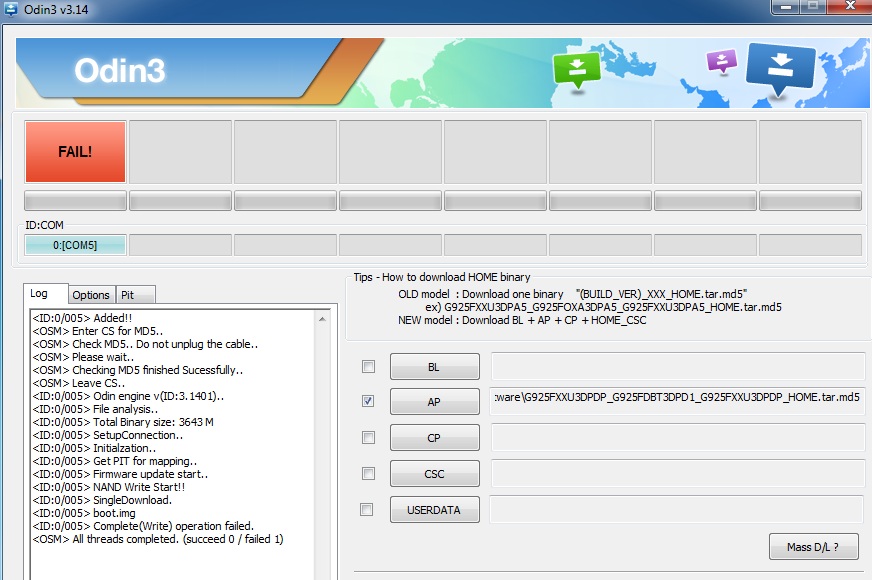
Task: Open the CSC file browse button
Action: coord(434,474)
